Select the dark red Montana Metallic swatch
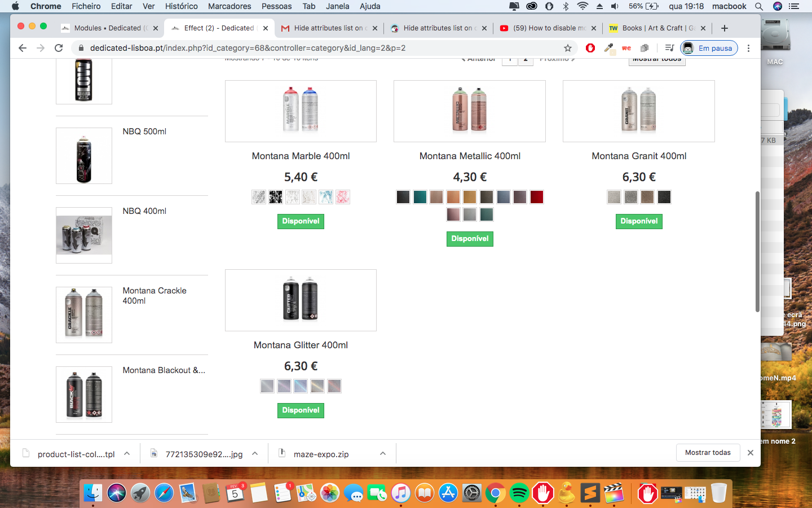This screenshot has width=812, height=508. pos(537,197)
